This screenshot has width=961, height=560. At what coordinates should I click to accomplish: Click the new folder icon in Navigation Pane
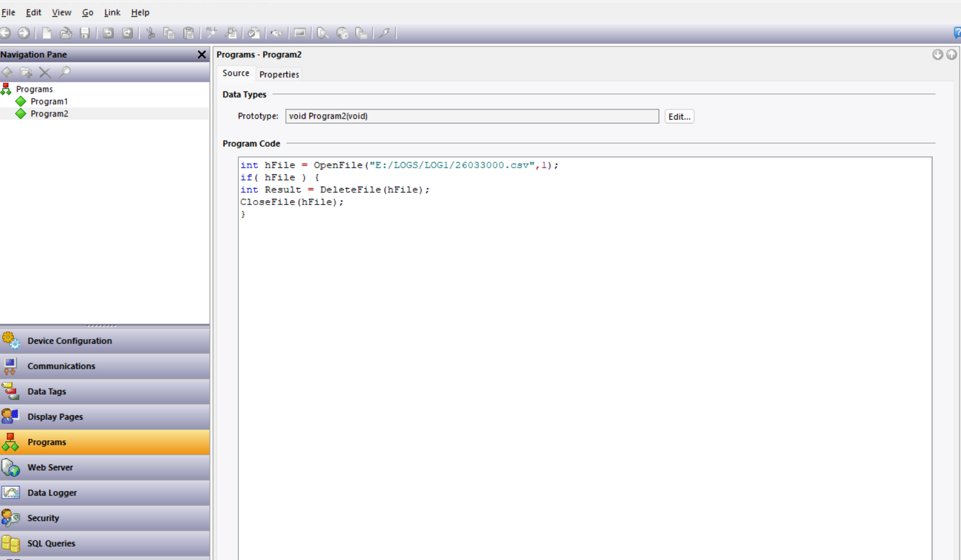[26, 73]
